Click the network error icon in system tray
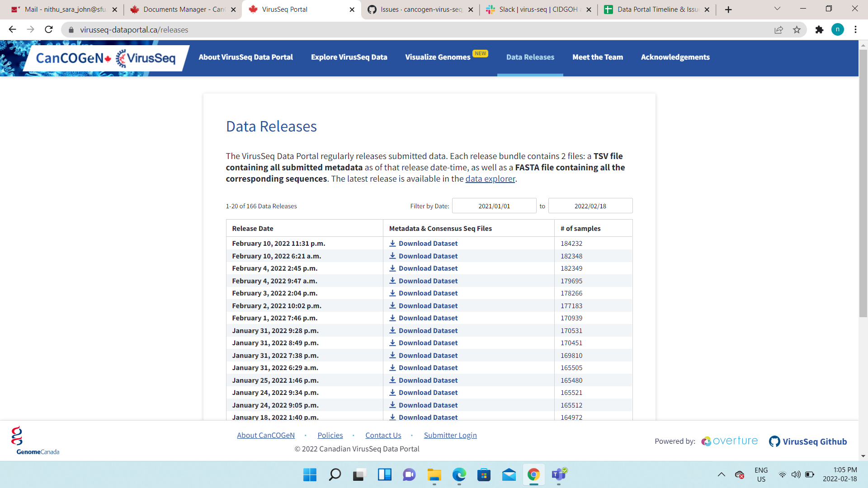This screenshot has height=488, width=868. tap(740, 475)
